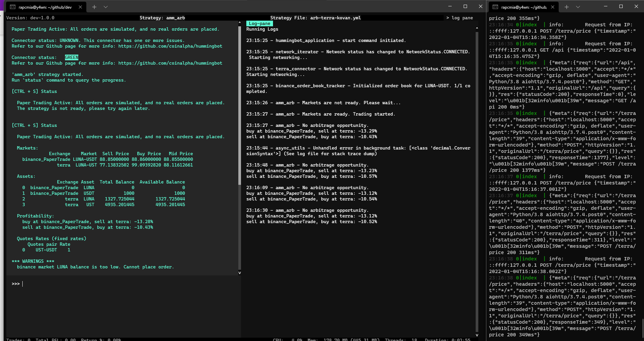
Task: Expand the Log-pane header label
Action: (259, 23)
